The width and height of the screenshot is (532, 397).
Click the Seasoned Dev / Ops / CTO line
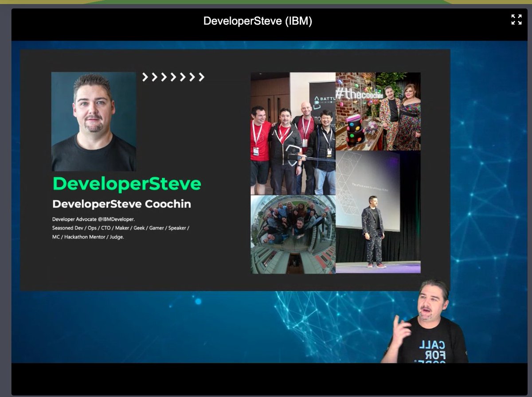click(x=121, y=228)
